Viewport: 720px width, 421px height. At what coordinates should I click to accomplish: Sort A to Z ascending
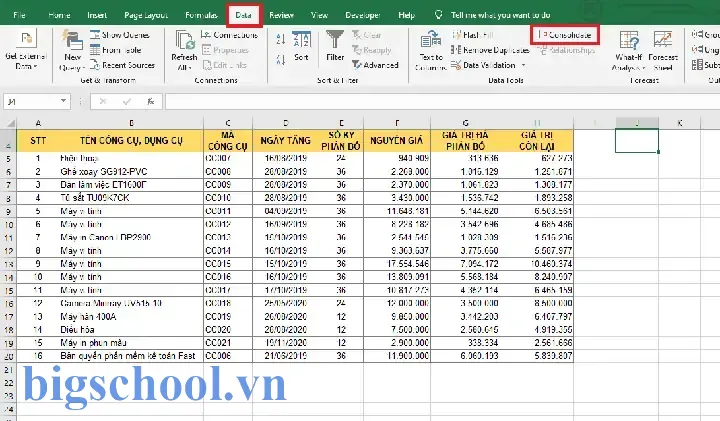pos(281,39)
